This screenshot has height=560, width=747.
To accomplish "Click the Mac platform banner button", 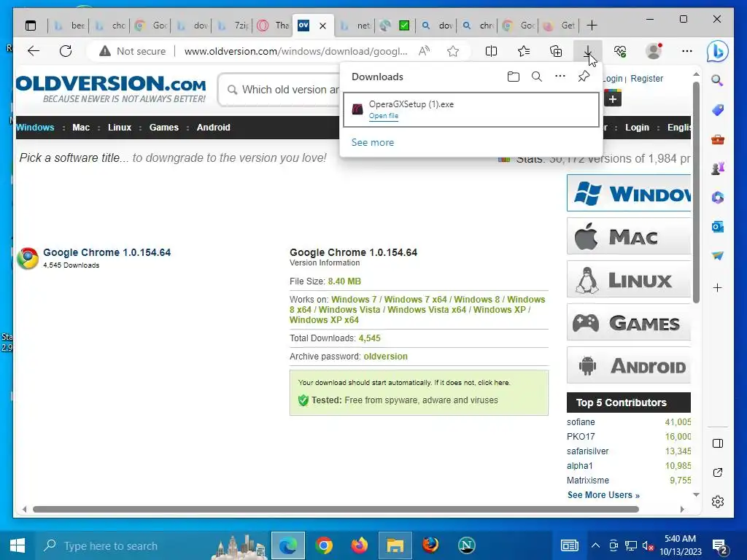I will (629, 236).
